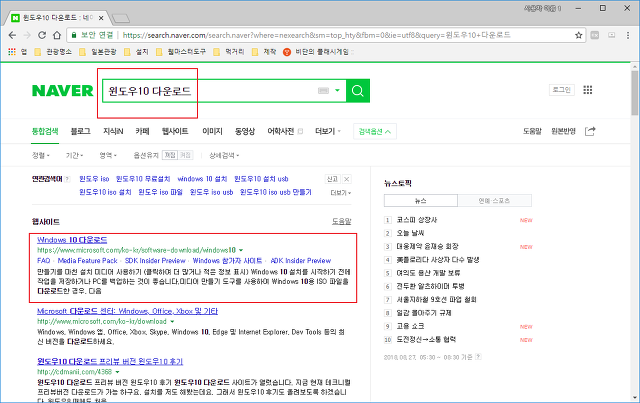Screen dimensions: 640x403
Task: Open the Naver services grid icon
Action: [x=587, y=90]
